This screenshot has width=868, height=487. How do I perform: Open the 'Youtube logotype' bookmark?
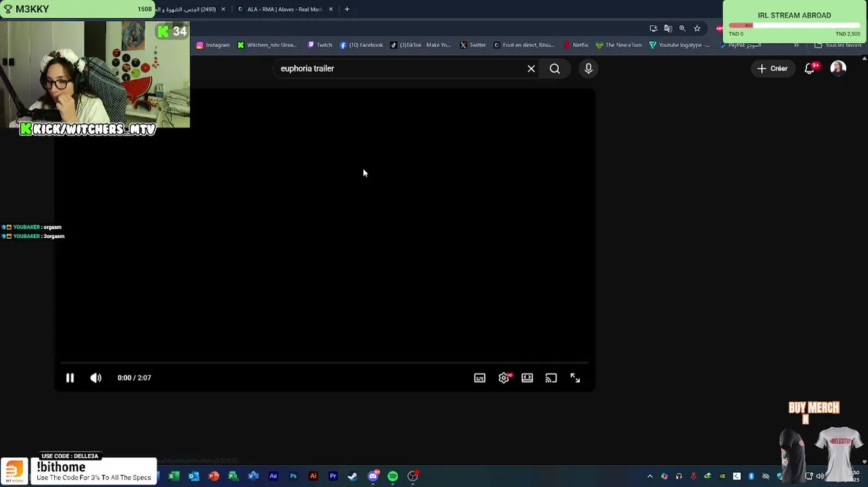point(679,45)
